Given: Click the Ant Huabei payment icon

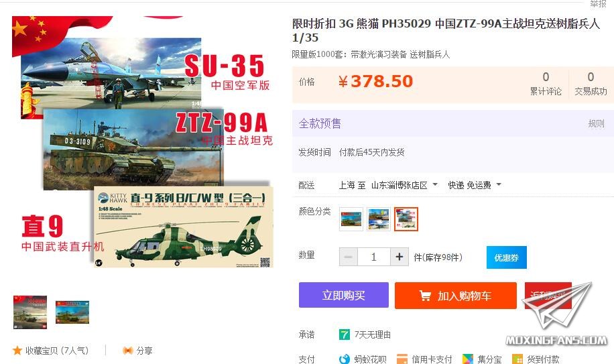Looking at the screenshot, I should click(344, 359).
